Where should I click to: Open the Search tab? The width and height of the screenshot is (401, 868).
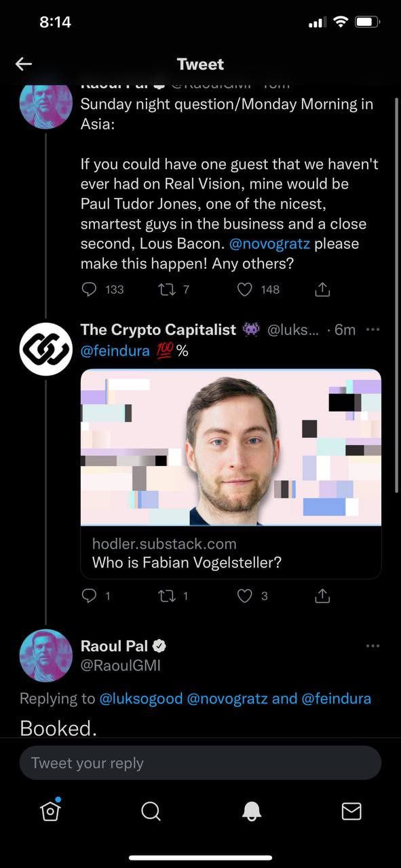151,811
